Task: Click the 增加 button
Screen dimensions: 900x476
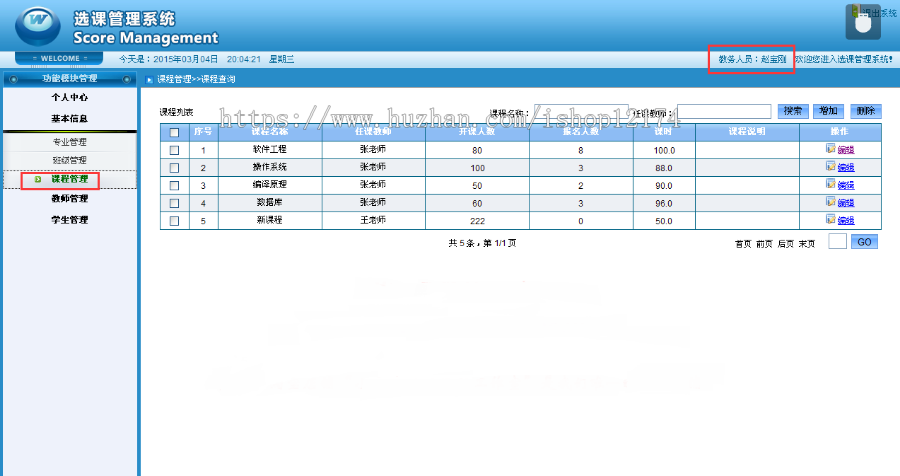Action: (x=828, y=111)
